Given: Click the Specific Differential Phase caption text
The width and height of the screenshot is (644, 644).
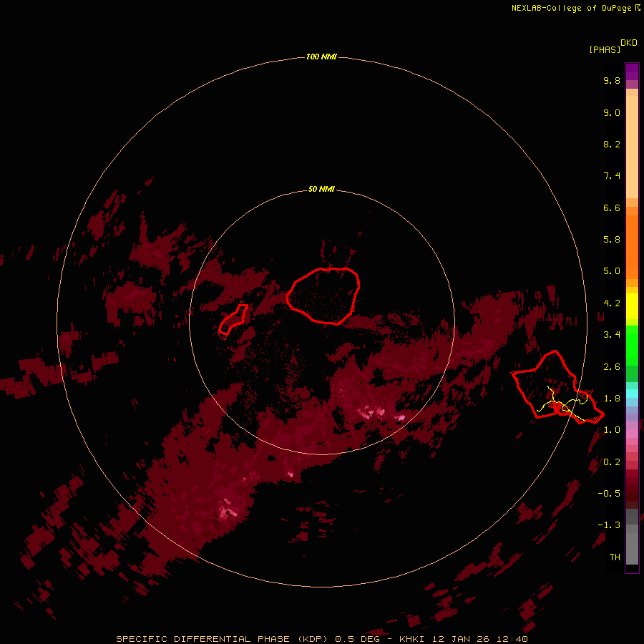Looking at the screenshot, I should tap(321, 639).
